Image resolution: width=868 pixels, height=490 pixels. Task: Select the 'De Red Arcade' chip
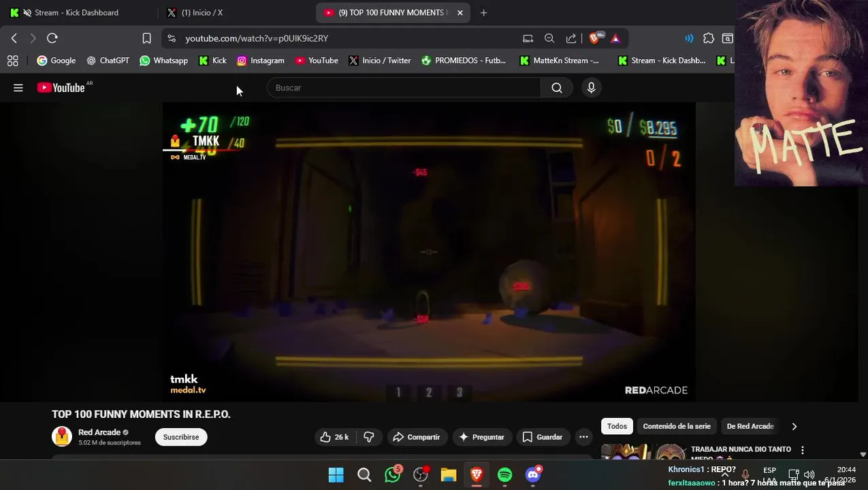[750, 426]
